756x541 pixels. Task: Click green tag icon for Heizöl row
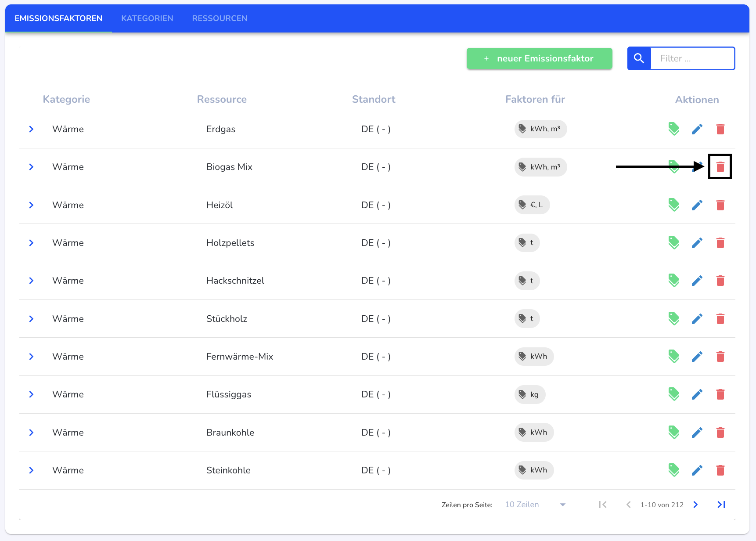[x=673, y=205]
